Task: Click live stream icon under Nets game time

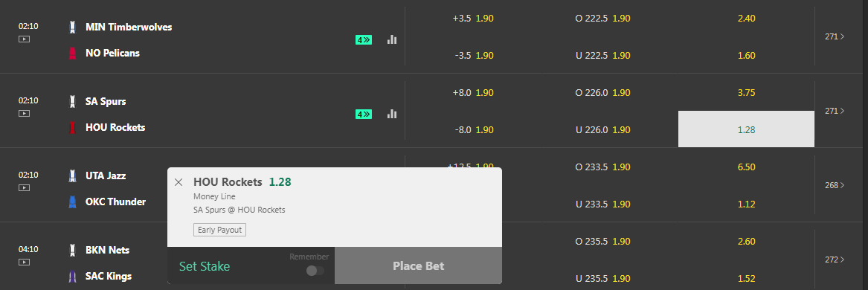Action: point(24,262)
